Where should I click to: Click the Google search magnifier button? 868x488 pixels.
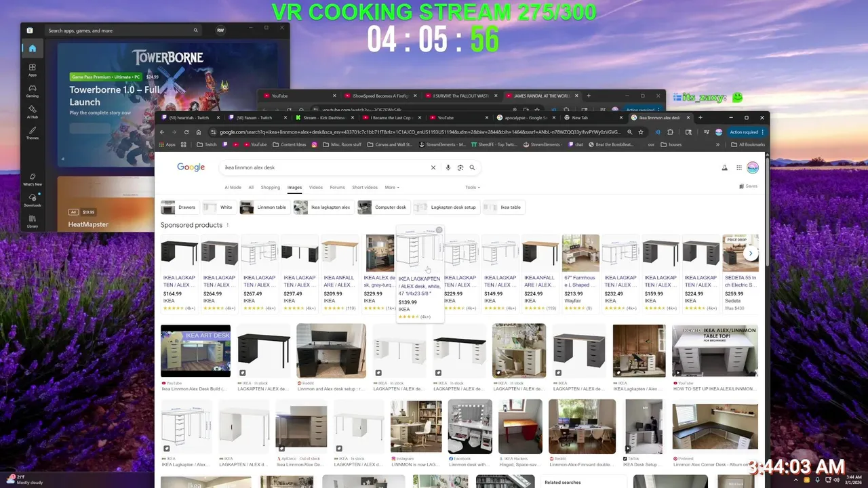(472, 167)
